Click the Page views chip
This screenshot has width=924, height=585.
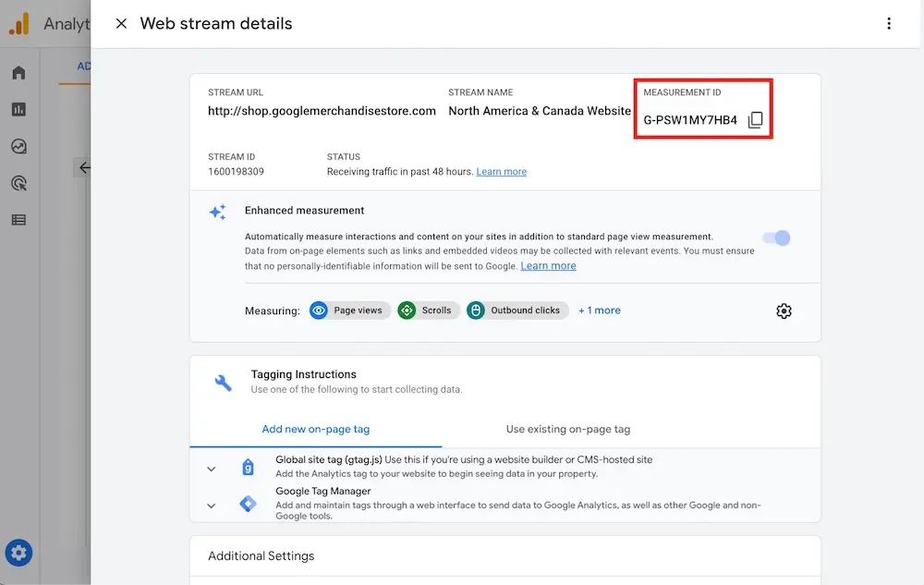(x=350, y=311)
